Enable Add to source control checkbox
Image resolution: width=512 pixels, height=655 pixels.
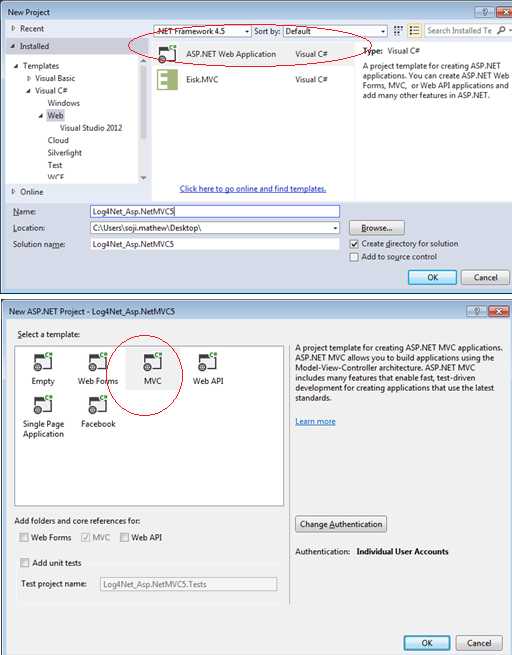354,257
